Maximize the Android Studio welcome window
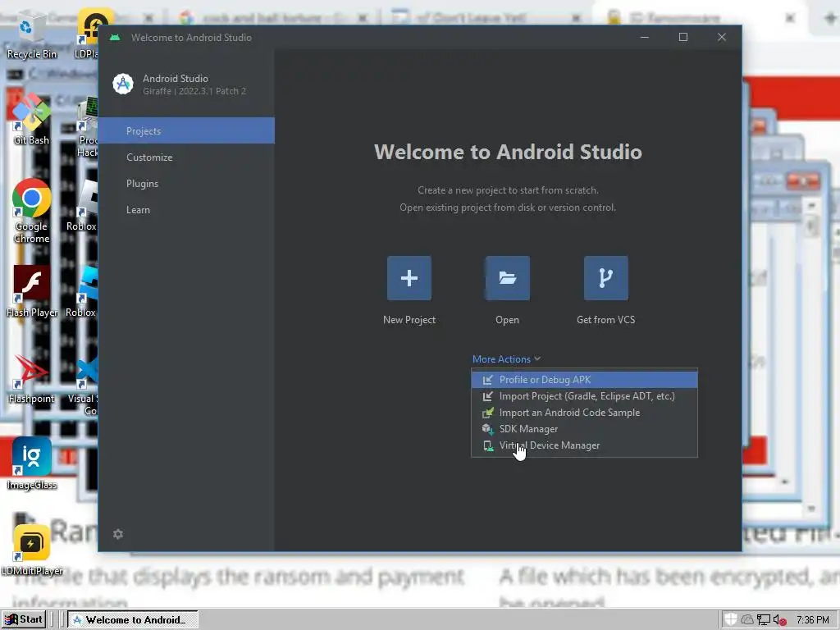Image resolution: width=840 pixels, height=630 pixels. [683, 37]
